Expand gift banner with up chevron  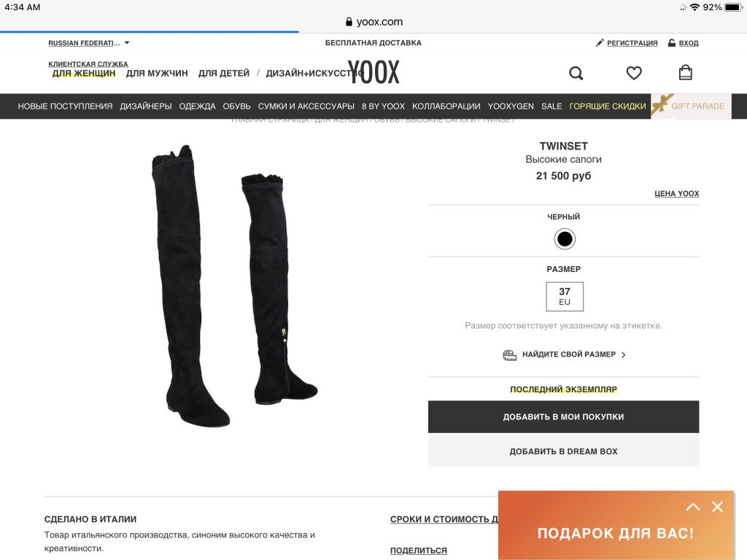(693, 507)
